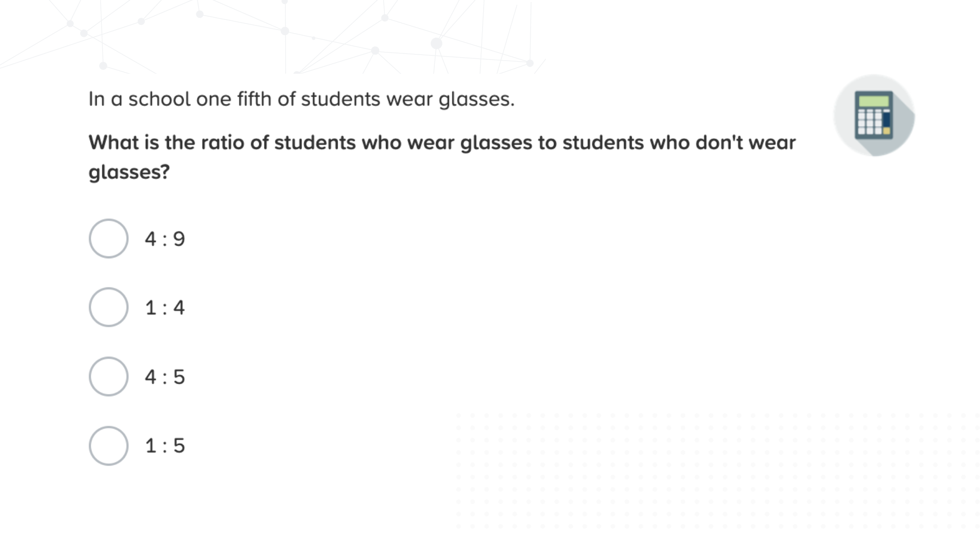Open the calculator icon

coord(874,115)
